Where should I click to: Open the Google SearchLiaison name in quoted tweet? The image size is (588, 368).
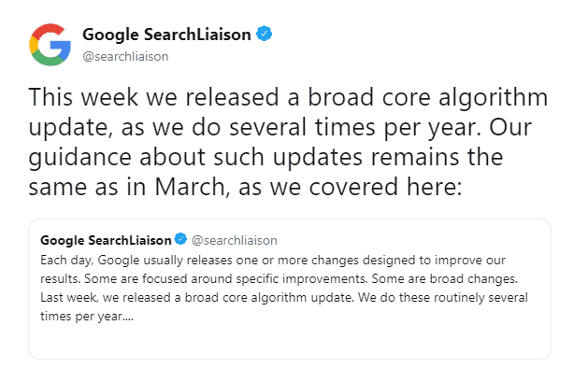coord(106,240)
